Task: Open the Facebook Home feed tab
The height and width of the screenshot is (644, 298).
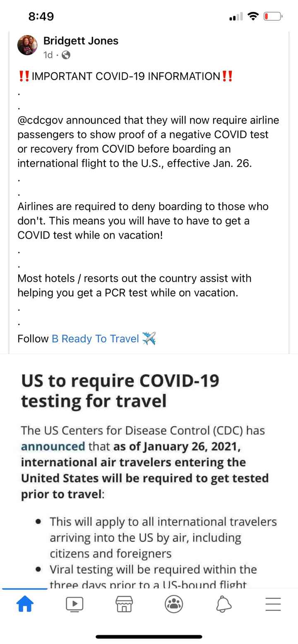Action: point(25,604)
